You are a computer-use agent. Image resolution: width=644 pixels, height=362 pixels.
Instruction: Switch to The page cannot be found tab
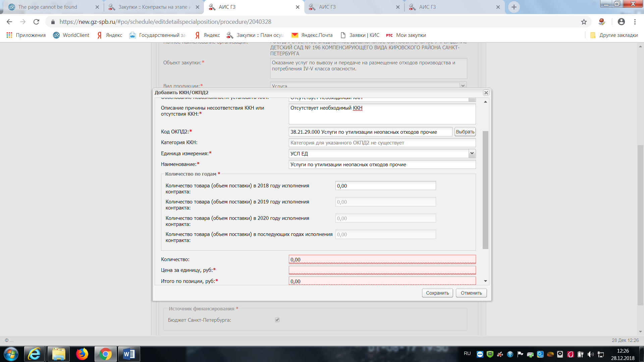(48, 7)
